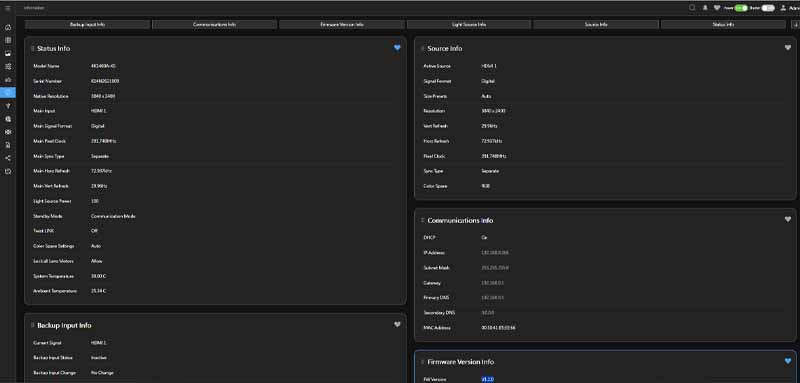
Task: Click the Serial Number value in Status Info
Action: 105,81
